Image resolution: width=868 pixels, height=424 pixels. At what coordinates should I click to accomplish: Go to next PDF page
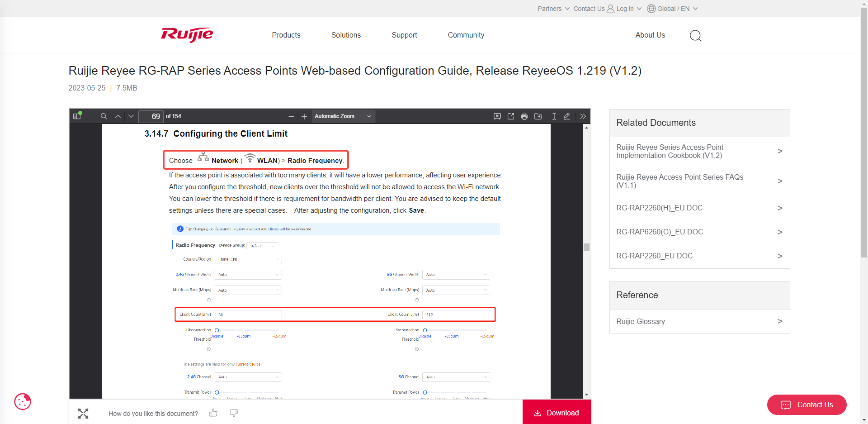pos(131,116)
